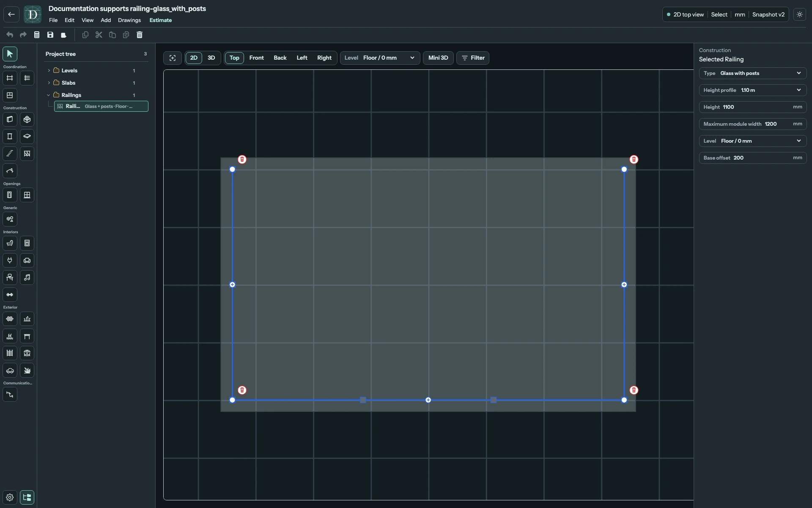This screenshot has height=508, width=812.
Task: Click the save floppy disk icon
Action: (x=50, y=35)
